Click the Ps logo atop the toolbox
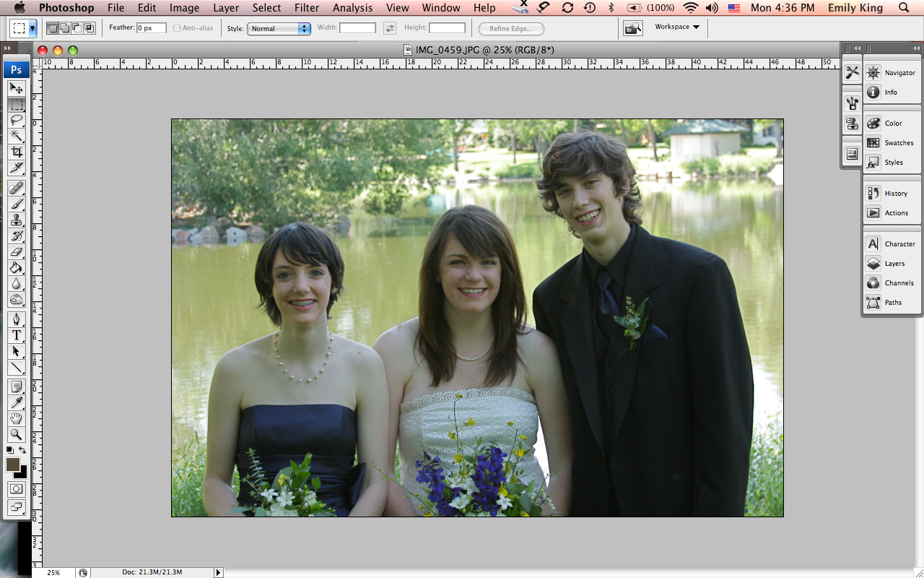Viewport: 924px width, 578px height. (16, 70)
